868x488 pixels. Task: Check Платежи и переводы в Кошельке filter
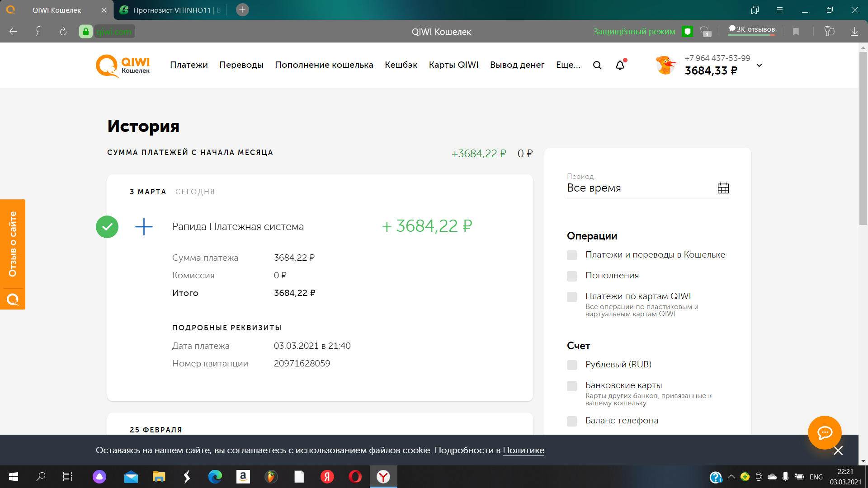pyautogui.click(x=572, y=255)
